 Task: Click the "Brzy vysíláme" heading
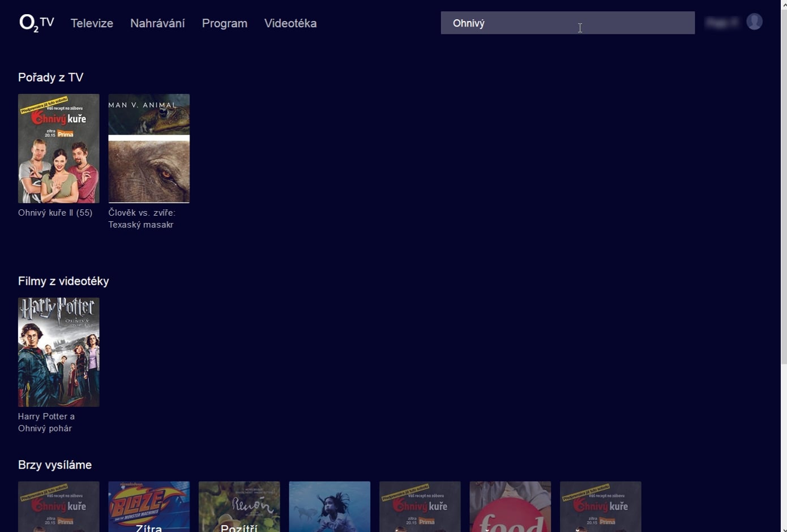(55, 465)
